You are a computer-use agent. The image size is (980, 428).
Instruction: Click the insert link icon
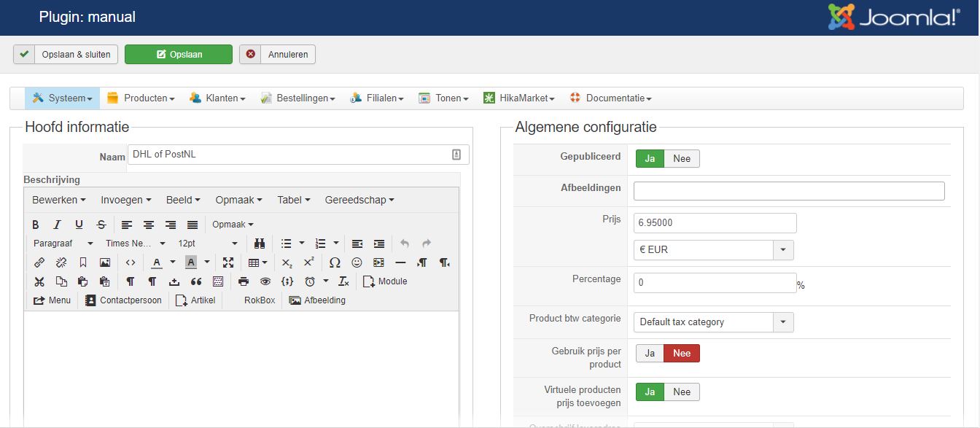pos(39,262)
